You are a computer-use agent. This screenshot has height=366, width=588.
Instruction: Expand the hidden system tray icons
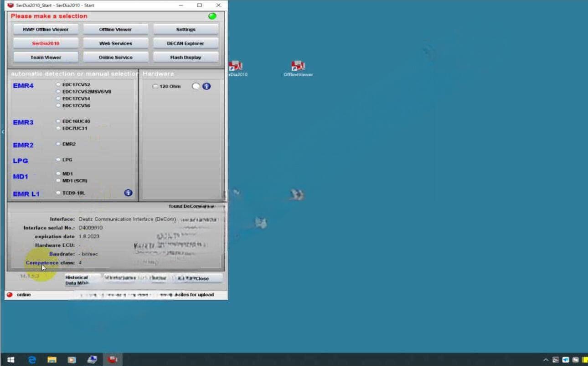click(546, 360)
